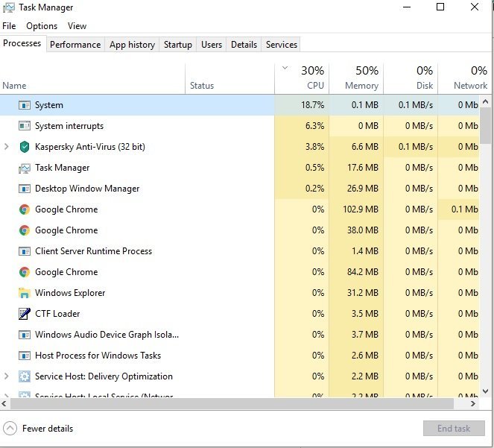The image size is (494, 448).
Task: Click the 17.6 MB Task Manager memory value
Action: [x=363, y=168]
